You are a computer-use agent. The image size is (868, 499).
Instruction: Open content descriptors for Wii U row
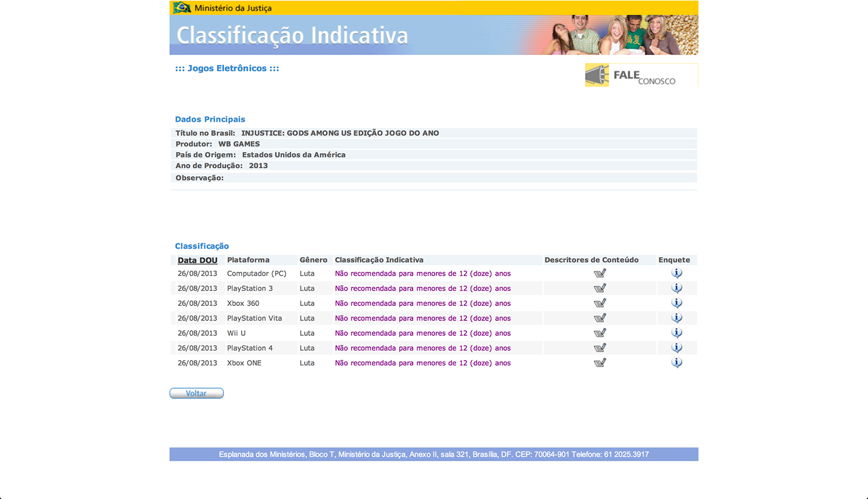(x=600, y=333)
